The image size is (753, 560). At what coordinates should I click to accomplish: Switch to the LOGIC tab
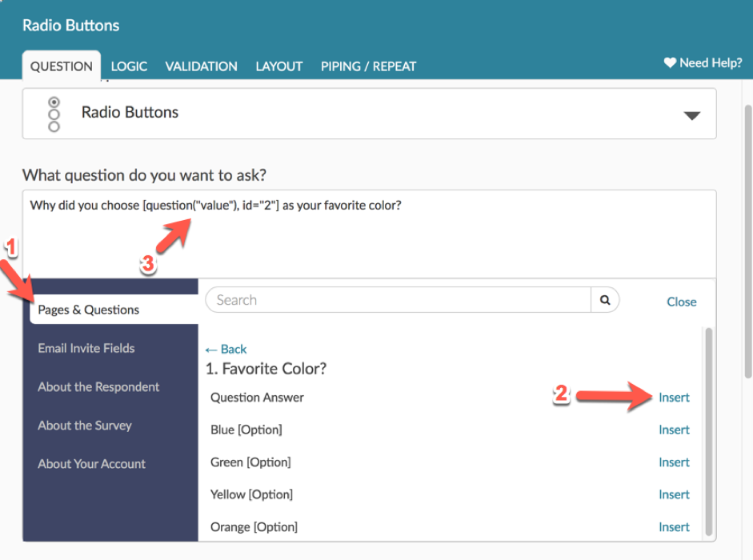tap(129, 66)
